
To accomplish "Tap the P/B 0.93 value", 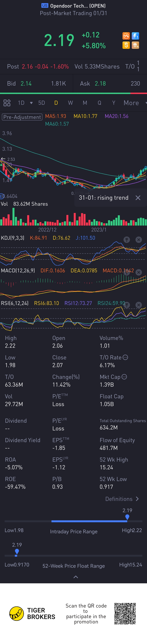I will (57, 487).
